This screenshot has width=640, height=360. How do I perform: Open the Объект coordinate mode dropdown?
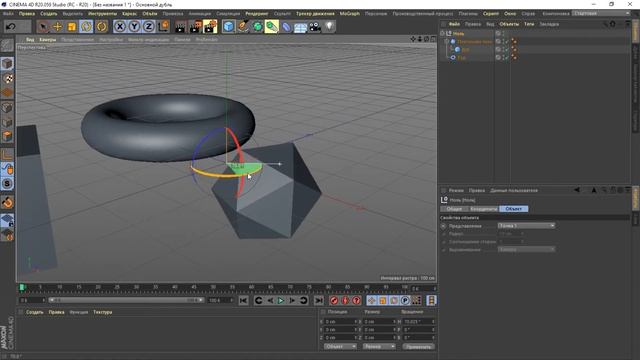[340, 347]
